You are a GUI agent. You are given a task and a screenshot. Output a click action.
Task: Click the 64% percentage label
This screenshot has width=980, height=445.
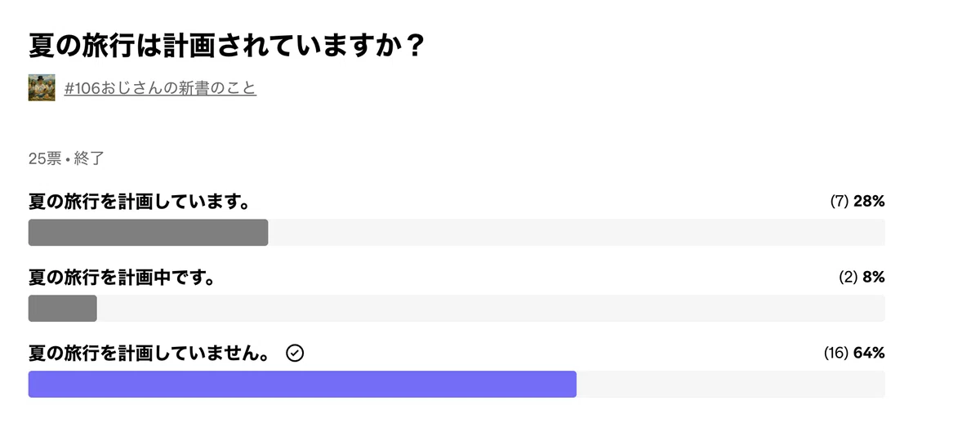870,354
